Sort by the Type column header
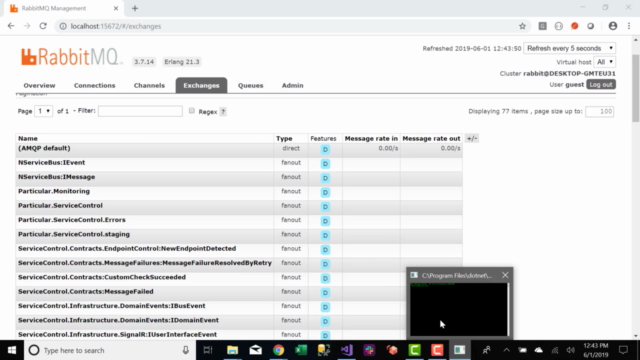This screenshot has height=360, width=640. 284,138
